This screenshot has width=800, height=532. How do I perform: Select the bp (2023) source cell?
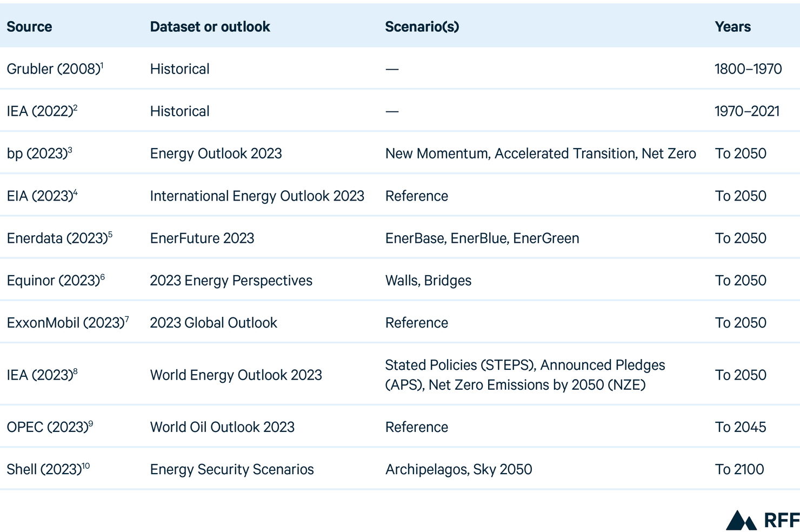(x=39, y=153)
